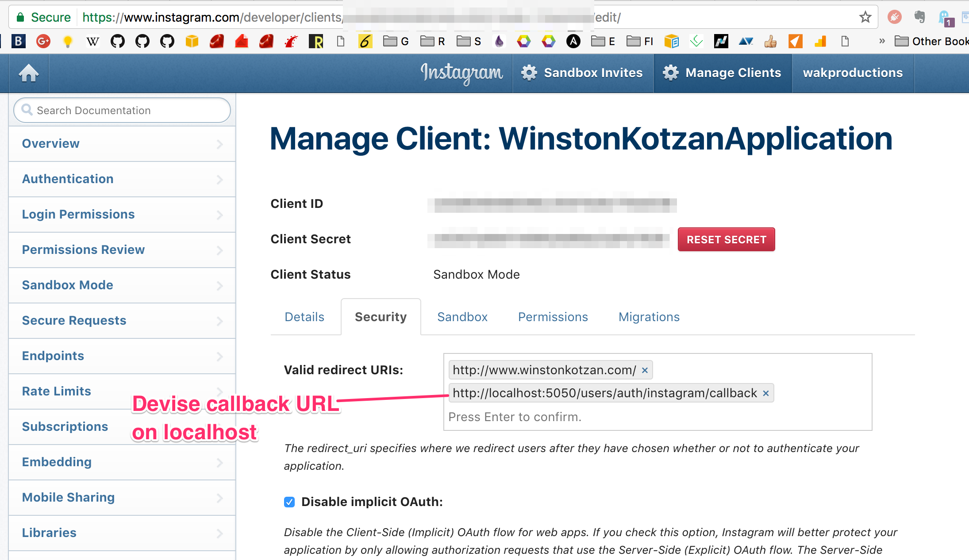Open the Google Analytics bars bookmark

(x=820, y=42)
